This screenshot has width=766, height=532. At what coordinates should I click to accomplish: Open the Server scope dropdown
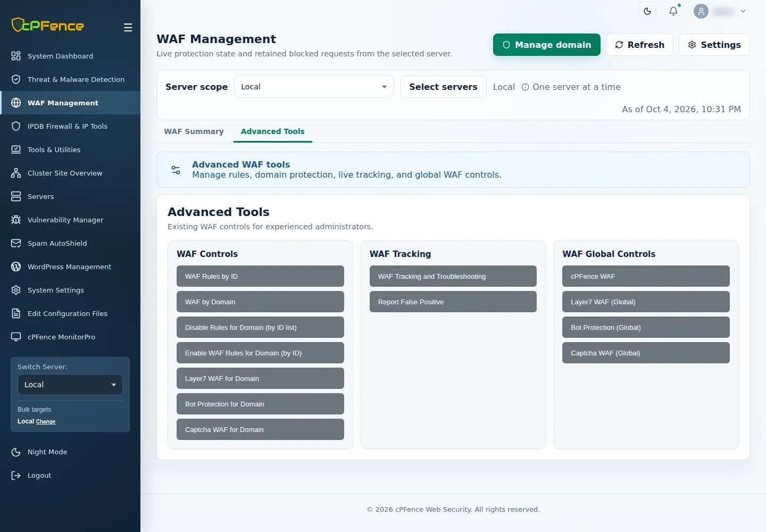pos(314,87)
